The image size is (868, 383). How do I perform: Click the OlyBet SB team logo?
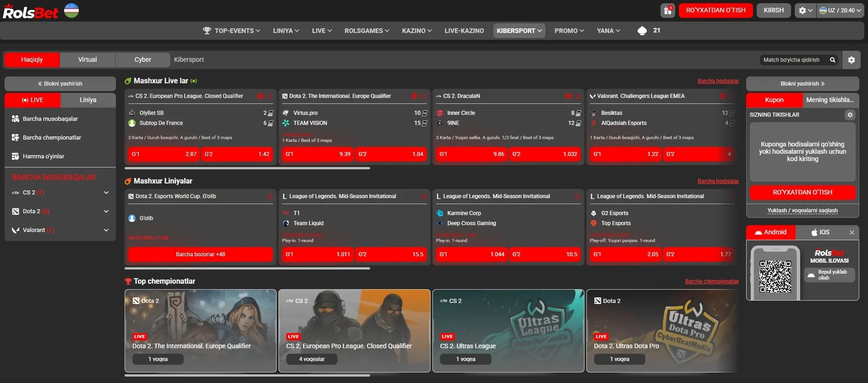click(132, 113)
